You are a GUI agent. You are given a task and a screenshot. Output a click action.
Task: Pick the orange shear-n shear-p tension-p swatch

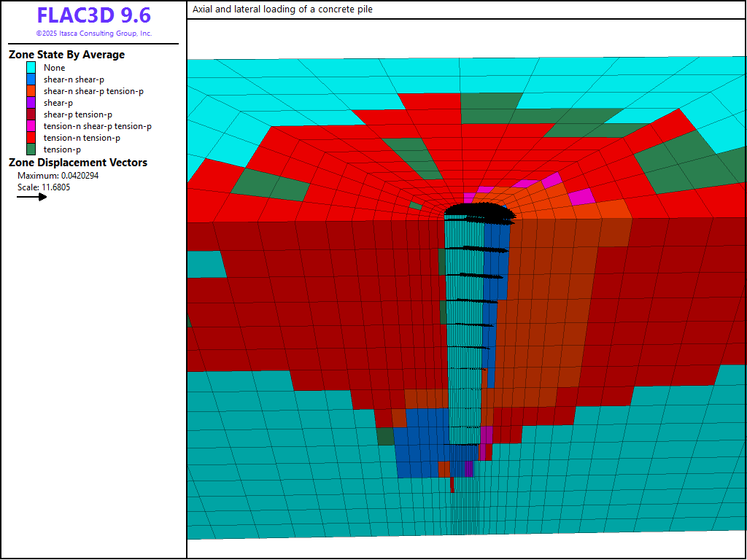click(x=31, y=91)
